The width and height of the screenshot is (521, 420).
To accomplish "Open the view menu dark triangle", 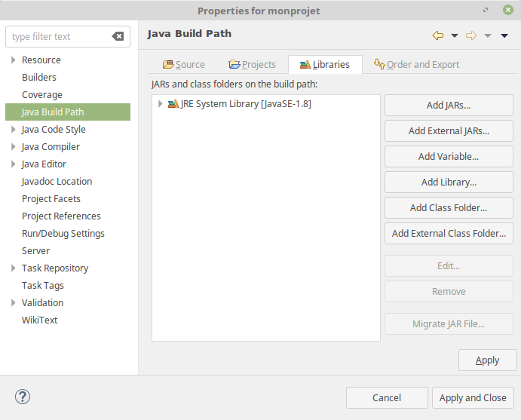I will point(504,35).
